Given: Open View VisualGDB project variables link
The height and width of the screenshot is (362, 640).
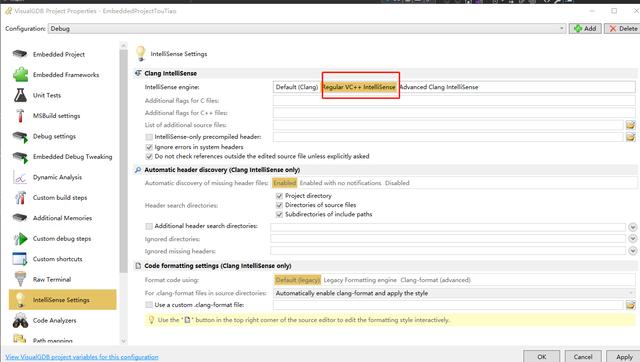Looking at the screenshot, I should pyautogui.click(x=82, y=357).
